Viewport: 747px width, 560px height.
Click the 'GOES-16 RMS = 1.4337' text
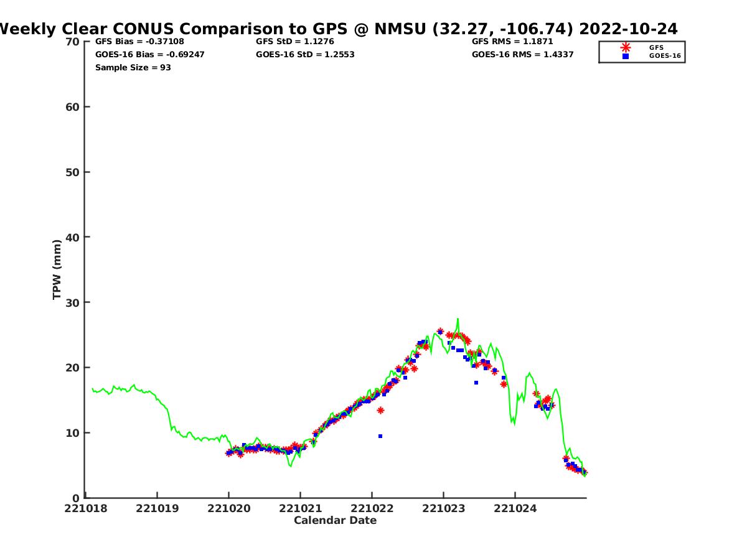(523, 55)
